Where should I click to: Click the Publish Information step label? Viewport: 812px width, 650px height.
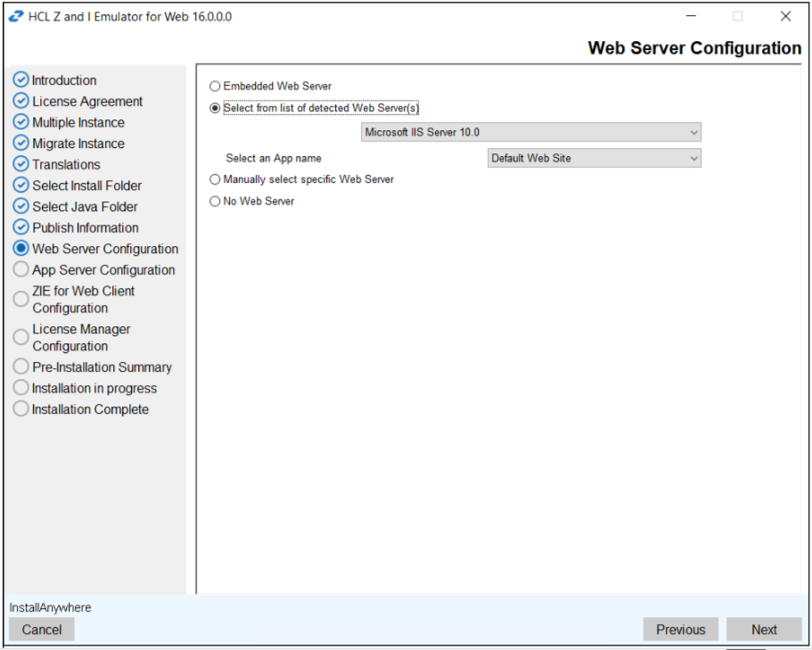click(x=86, y=227)
